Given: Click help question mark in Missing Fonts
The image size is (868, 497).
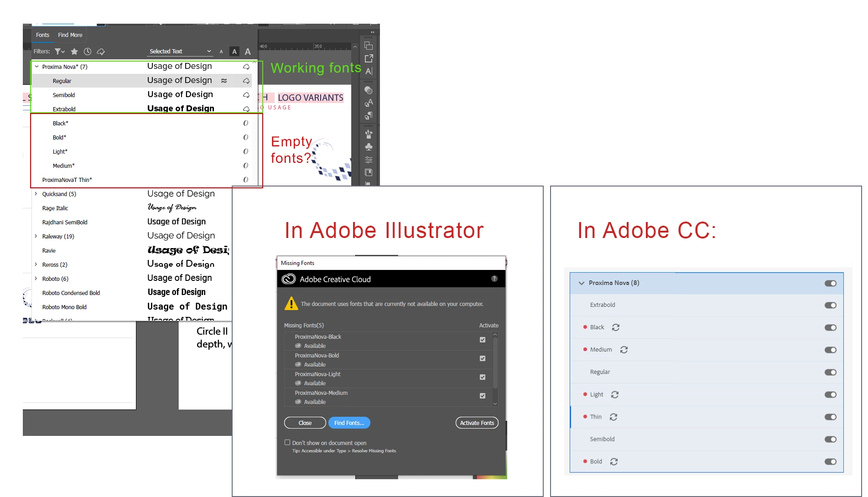Looking at the screenshot, I should pyautogui.click(x=494, y=279).
